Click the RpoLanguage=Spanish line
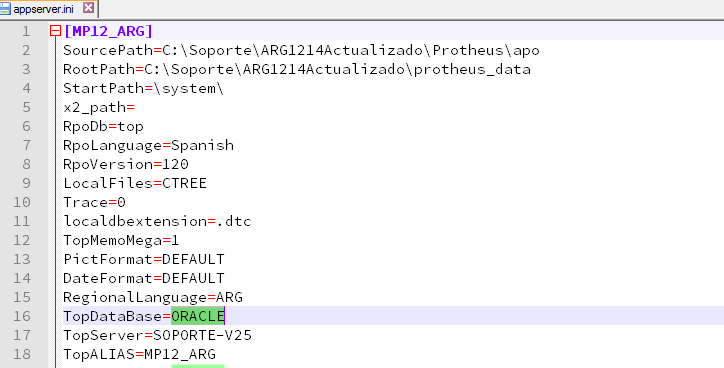The image size is (724, 368). (148, 145)
